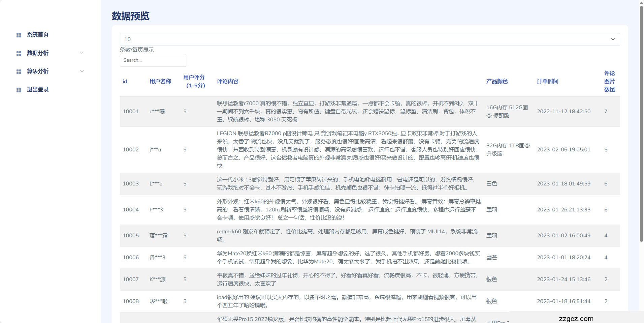Sort by 评论图片数量 column header
644x323 pixels.
click(x=609, y=82)
